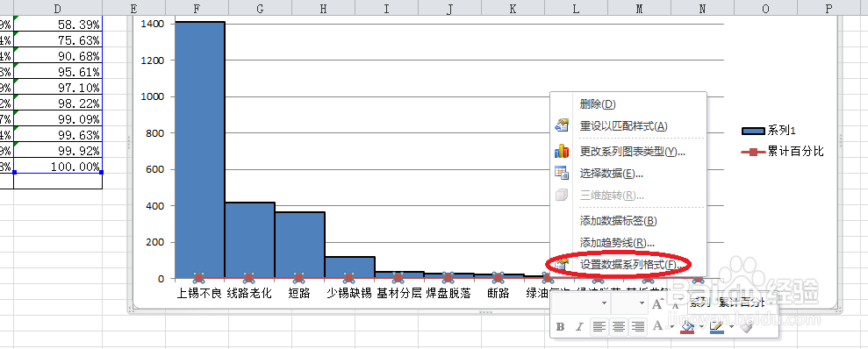Click the 800 value on vertical axis
This screenshot has width=868, height=349.
(x=155, y=132)
